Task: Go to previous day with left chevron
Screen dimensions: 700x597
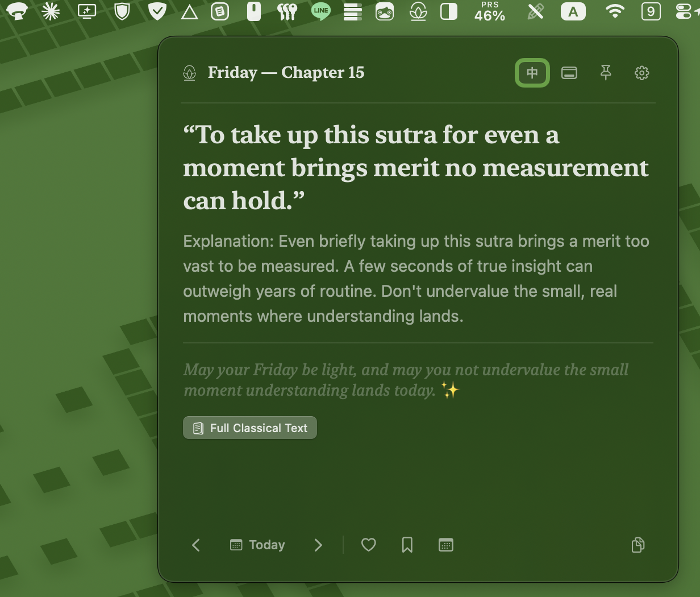Action: click(x=196, y=545)
